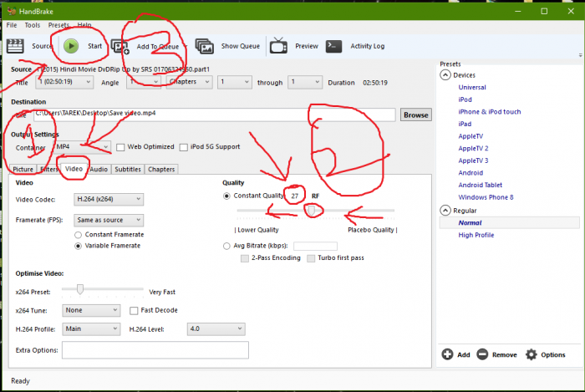Open the Angle dropdown
The width and height of the screenshot is (585, 392).
pos(144,82)
